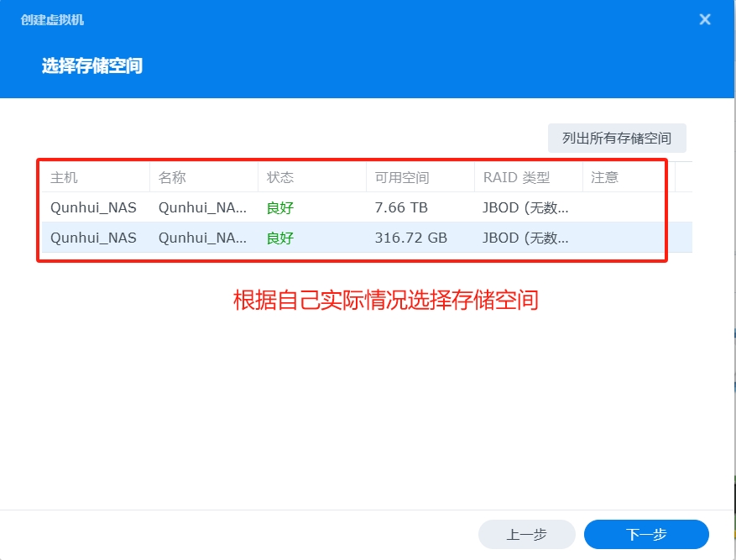Click Qunhui_NAS host in the 316.72 GB row
Screen dimensions: 736x560
pyautogui.click(x=93, y=238)
